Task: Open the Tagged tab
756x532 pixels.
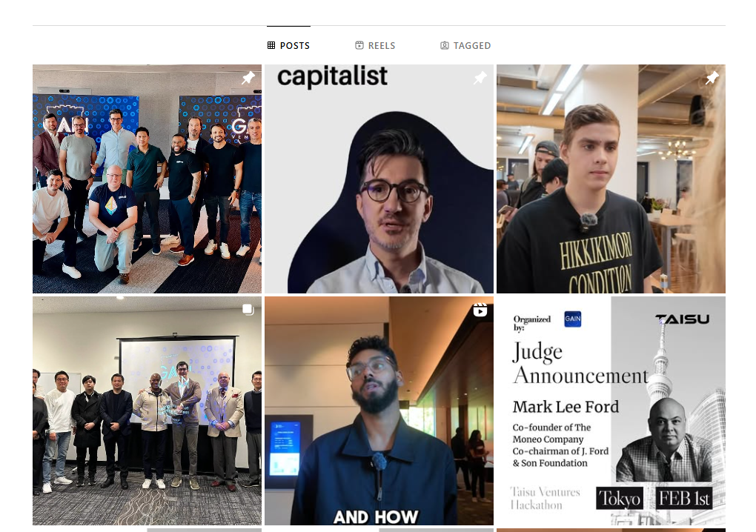Action: [x=465, y=45]
